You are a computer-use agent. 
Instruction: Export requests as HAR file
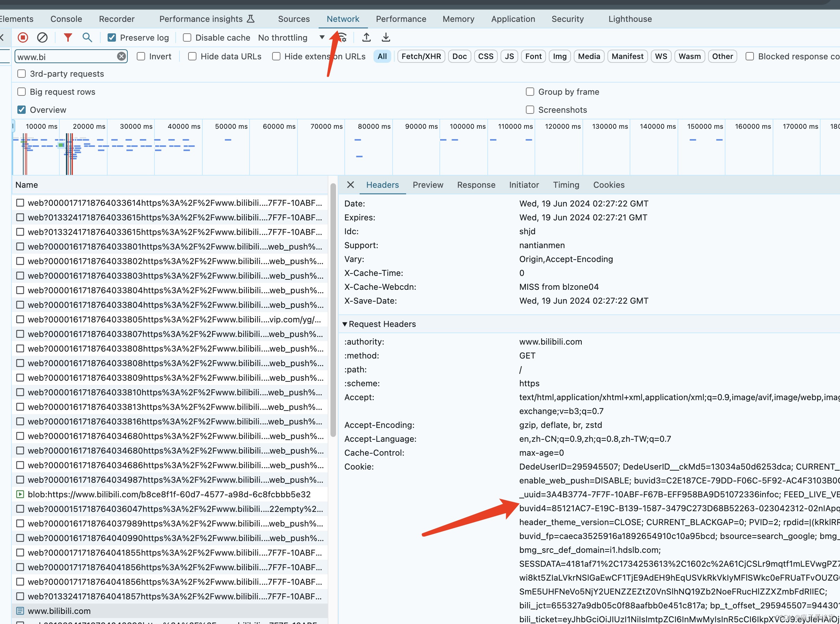[x=386, y=37]
